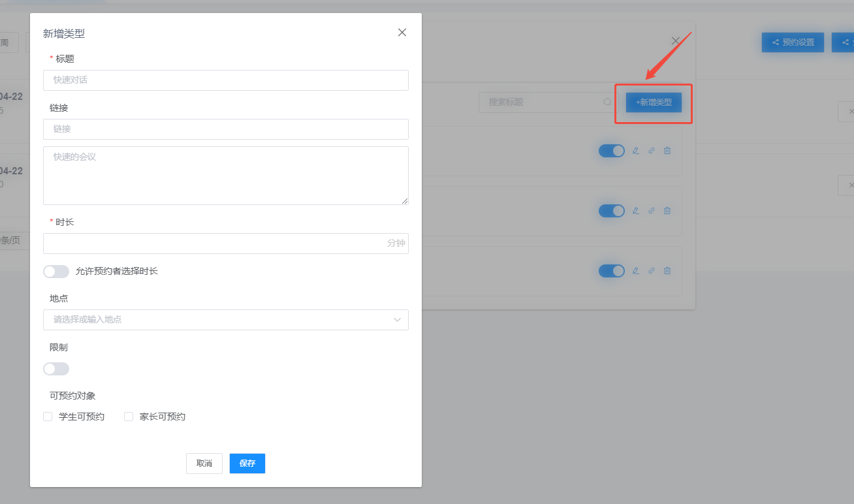Toggle 允许预约者选择时长 switch
854x504 pixels.
[56, 272]
